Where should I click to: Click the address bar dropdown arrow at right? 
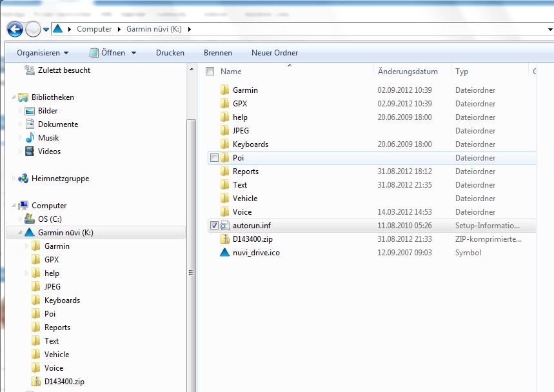coord(549,30)
